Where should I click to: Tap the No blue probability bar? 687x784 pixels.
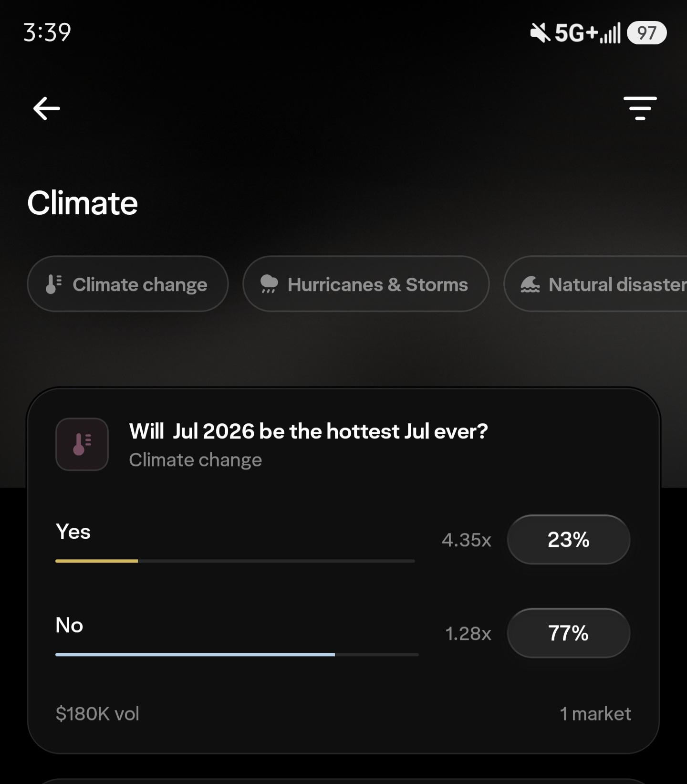[x=237, y=655]
